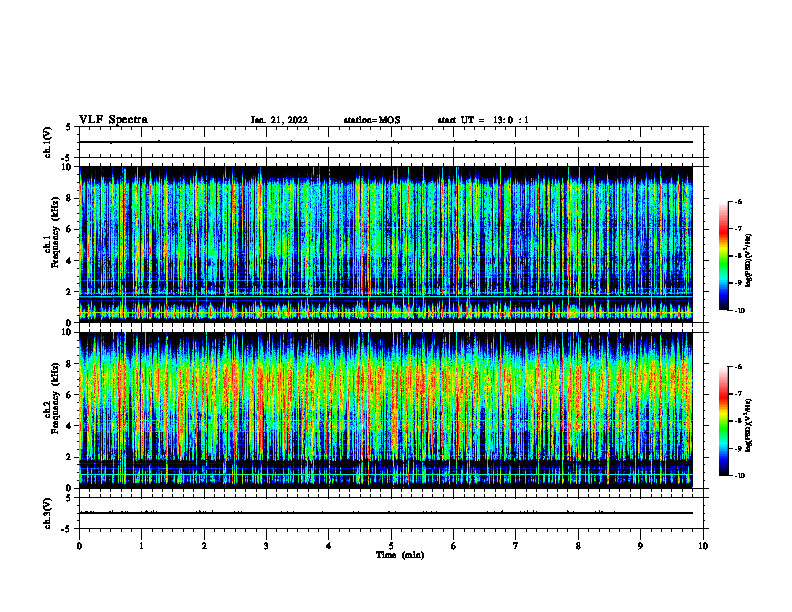The width and height of the screenshot is (792, 612).
Task: Click the "4" kHz tick on ch.1 axis
Action: (x=70, y=261)
